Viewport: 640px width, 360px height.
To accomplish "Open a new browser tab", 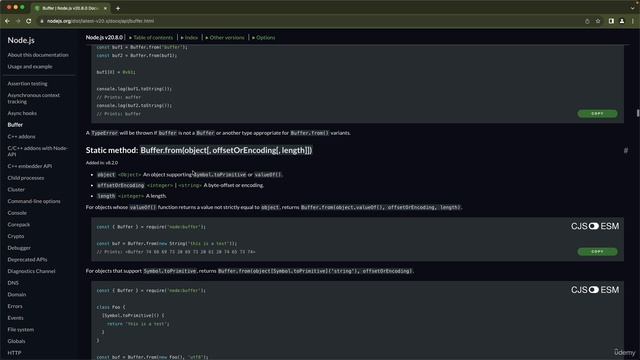I will click(x=118, y=8).
